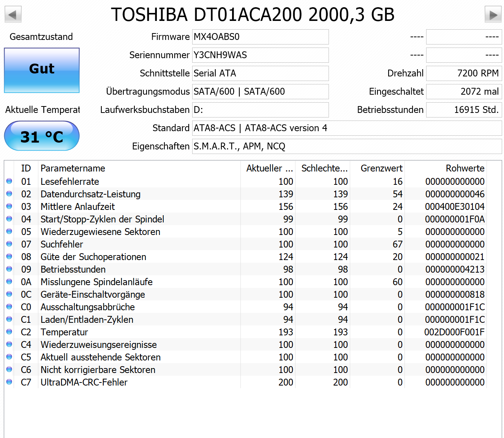This screenshot has height=438, width=504.
Task: Click the blue status dot for Lesefehlerrate
Action: (9, 181)
